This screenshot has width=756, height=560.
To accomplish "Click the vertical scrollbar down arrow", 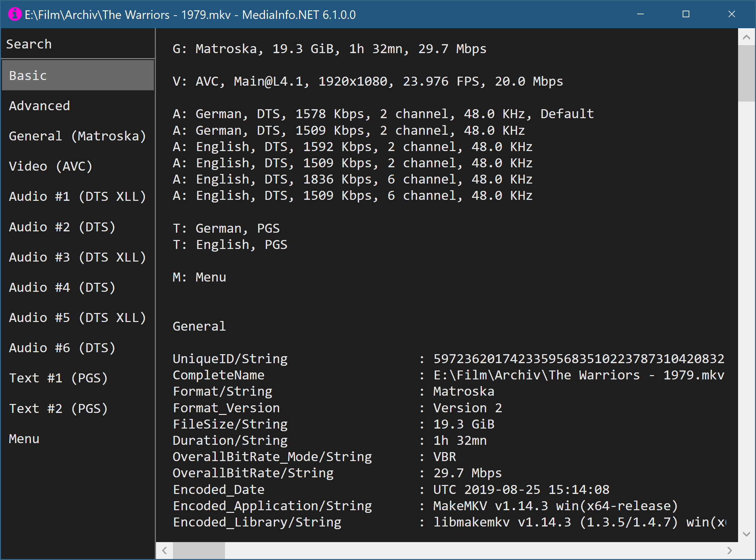I will coord(746,534).
